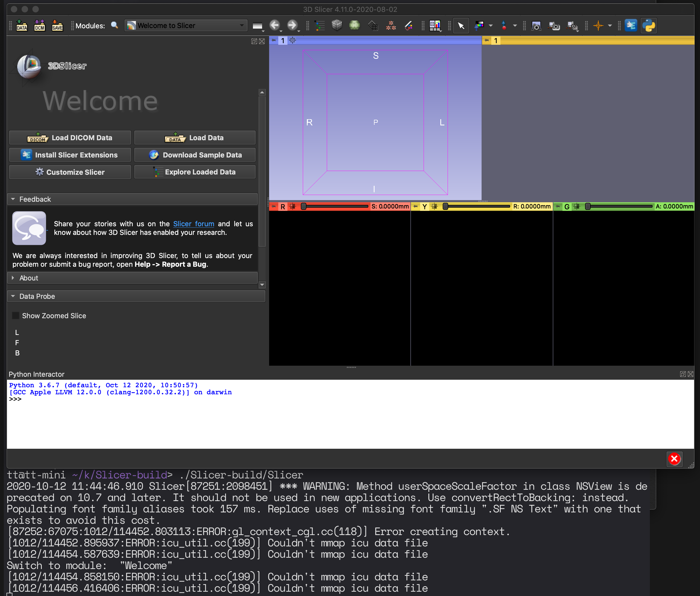
Task: Expand the fiducial placement dropdown arrow
Action: point(515,26)
